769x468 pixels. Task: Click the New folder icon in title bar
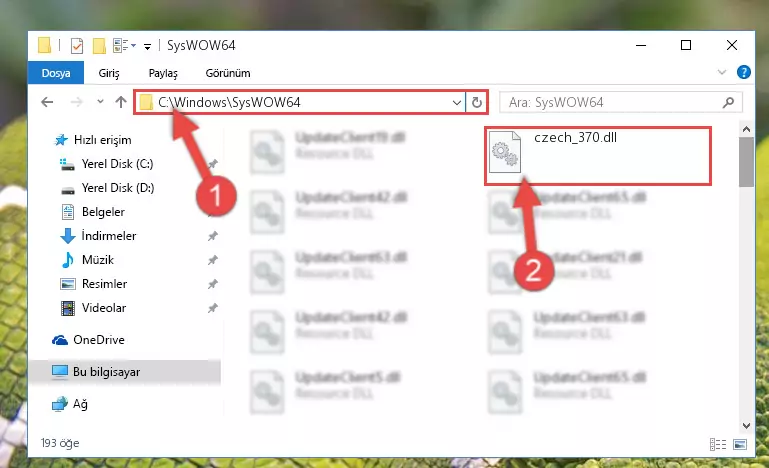[x=99, y=46]
